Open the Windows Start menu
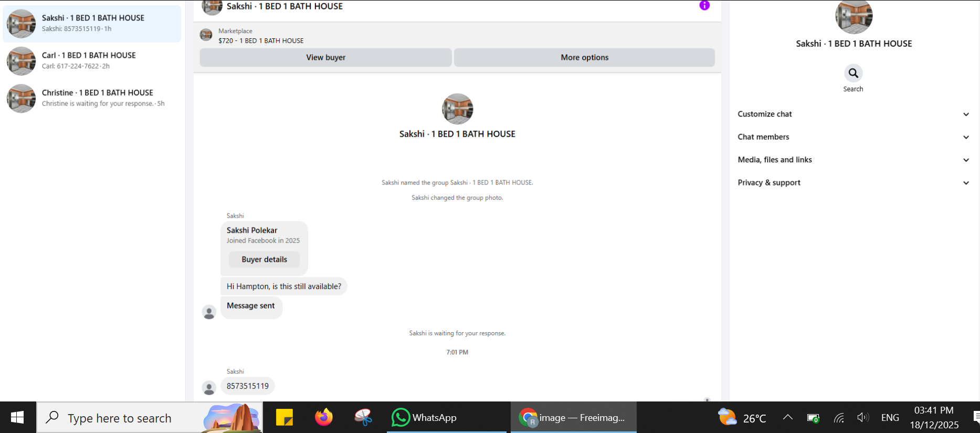Image resolution: width=980 pixels, height=433 pixels. click(17, 418)
